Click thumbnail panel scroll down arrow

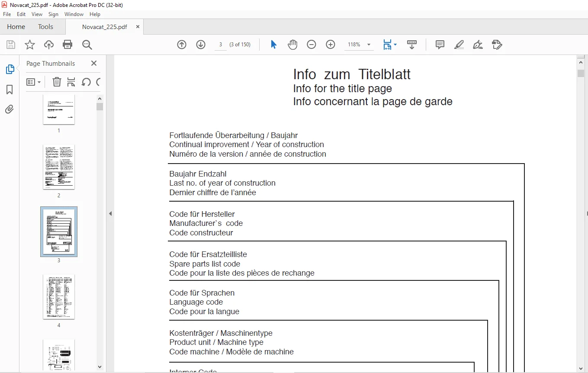[100, 367]
